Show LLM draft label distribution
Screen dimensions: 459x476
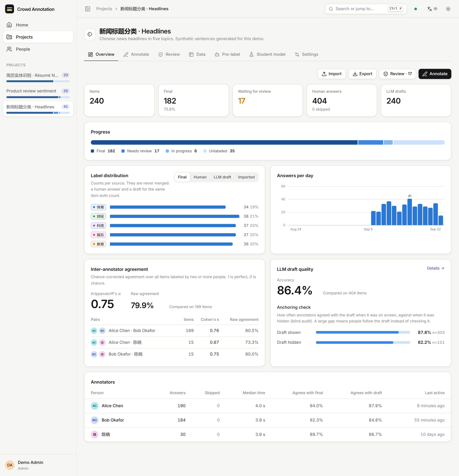point(222,177)
